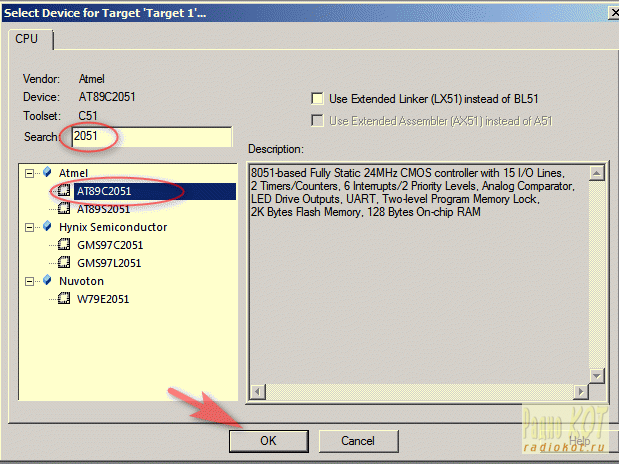Click the Atmel vendor diamond icon

pyautogui.click(x=47, y=172)
